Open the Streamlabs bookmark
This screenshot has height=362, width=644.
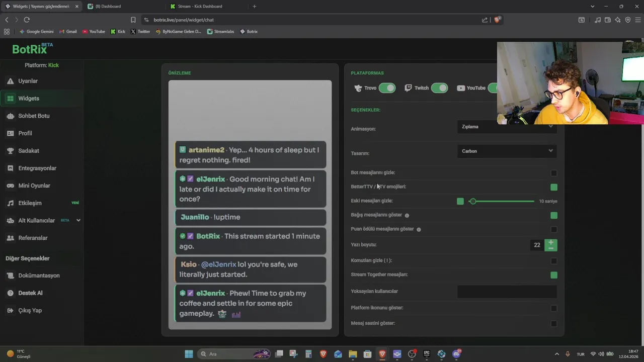[x=220, y=31]
